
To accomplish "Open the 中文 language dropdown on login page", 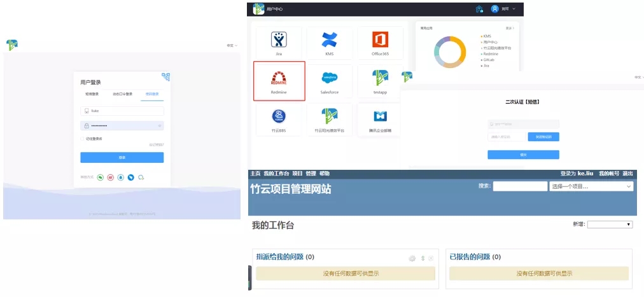I will click(x=232, y=46).
